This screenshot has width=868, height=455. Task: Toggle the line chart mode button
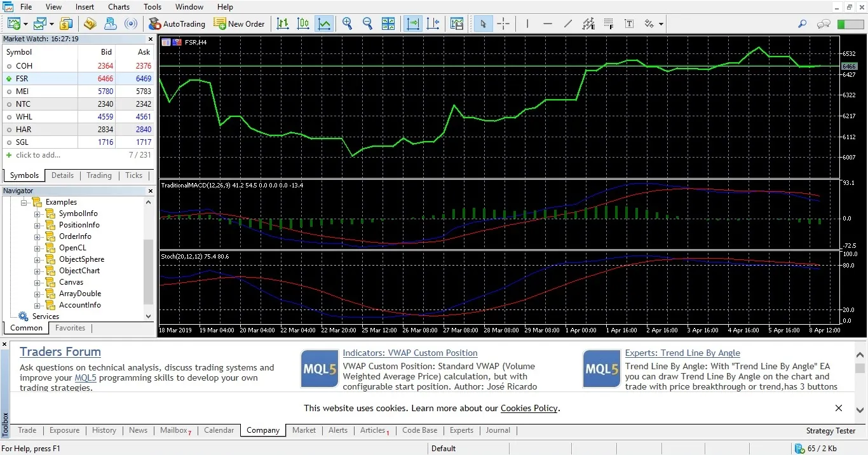click(324, 24)
